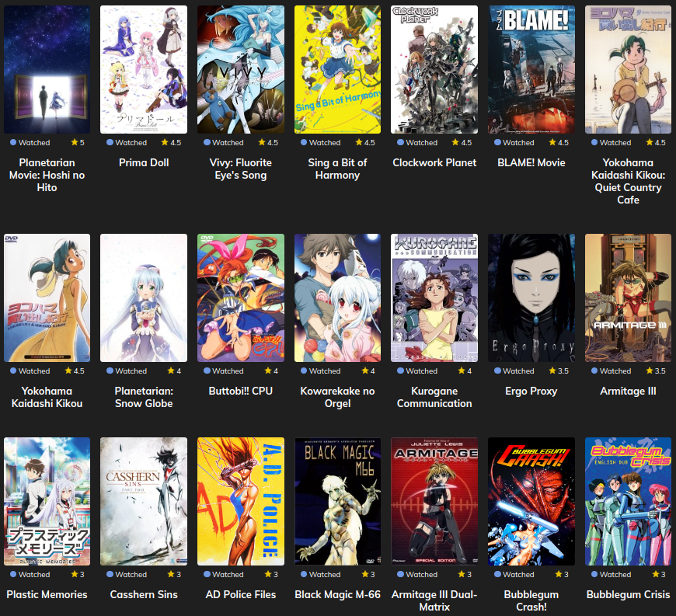
Task: Click the 3 star rating under Bubblegum Crisis
Action: click(659, 574)
